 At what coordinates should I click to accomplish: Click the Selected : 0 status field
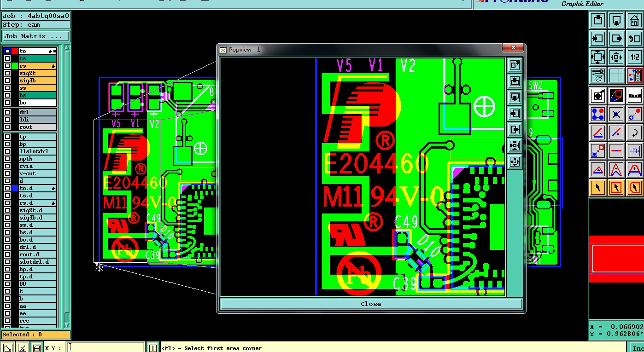coord(36,335)
